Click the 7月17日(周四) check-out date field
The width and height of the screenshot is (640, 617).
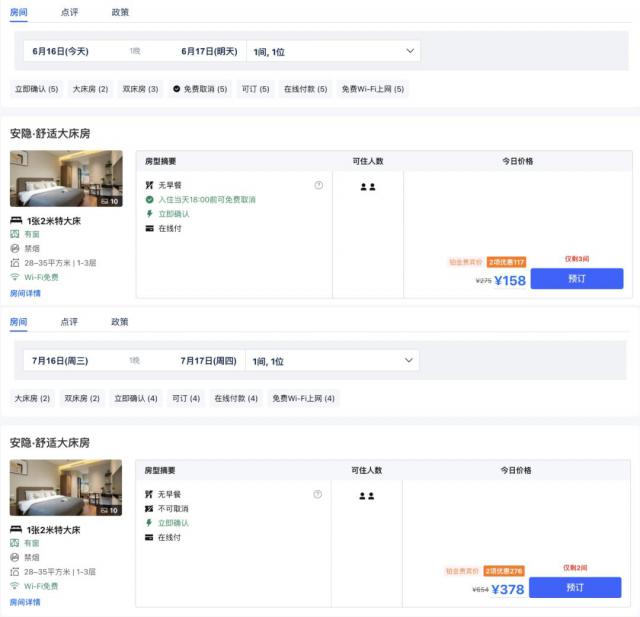click(x=209, y=361)
